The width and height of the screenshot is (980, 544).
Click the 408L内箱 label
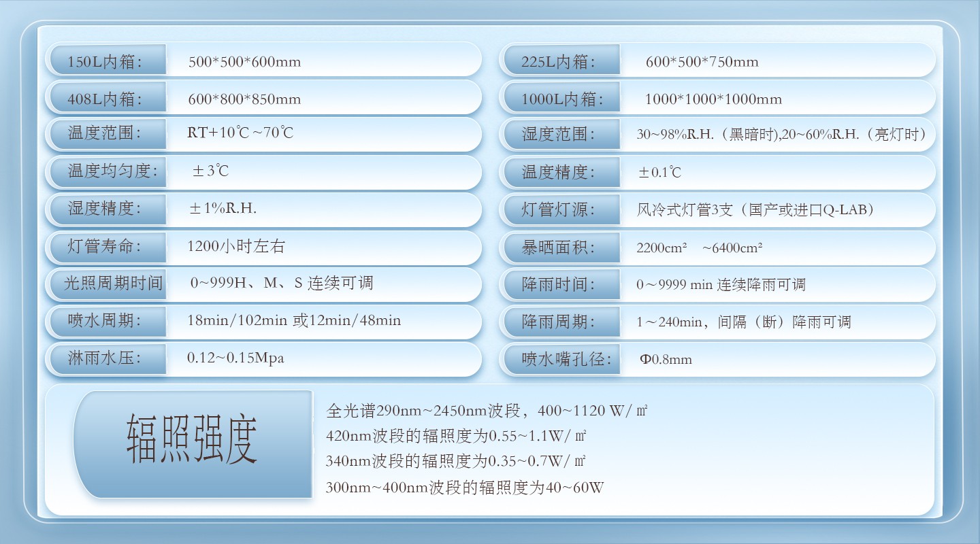105,99
